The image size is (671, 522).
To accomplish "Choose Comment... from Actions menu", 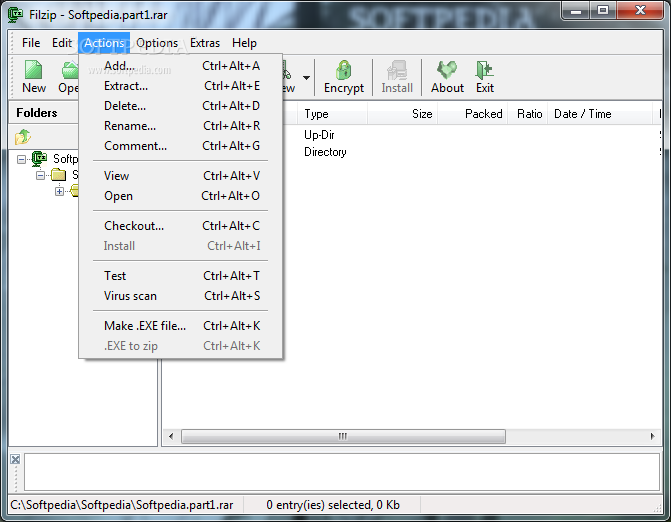I will point(181,146).
